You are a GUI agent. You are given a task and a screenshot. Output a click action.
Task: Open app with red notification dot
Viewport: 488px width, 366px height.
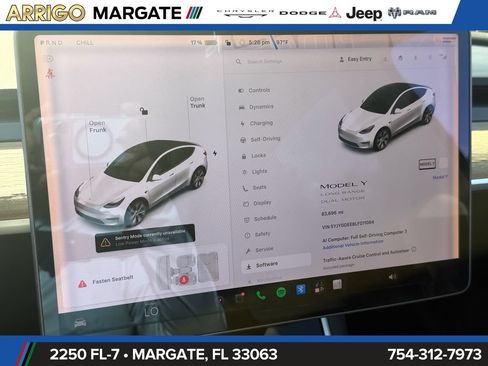pyautogui.click(x=240, y=297)
